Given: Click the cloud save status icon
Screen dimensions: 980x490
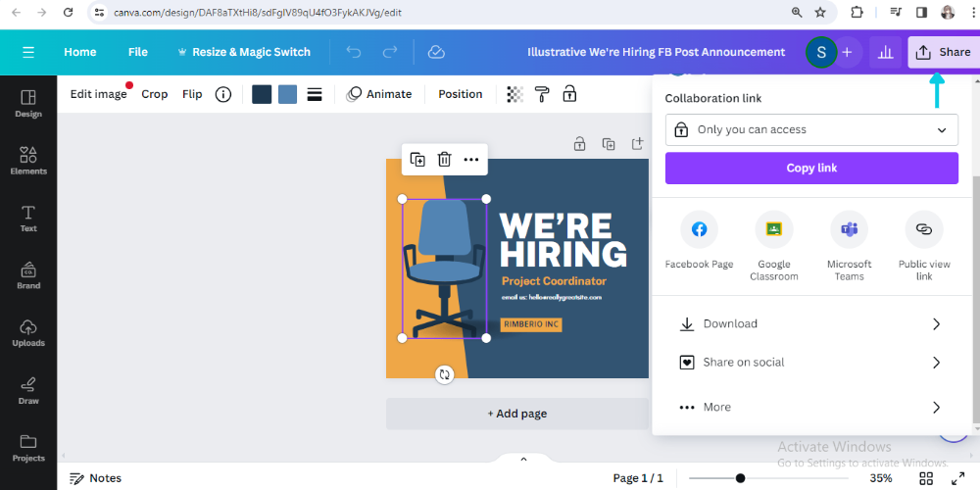Looking at the screenshot, I should click(x=436, y=52).
